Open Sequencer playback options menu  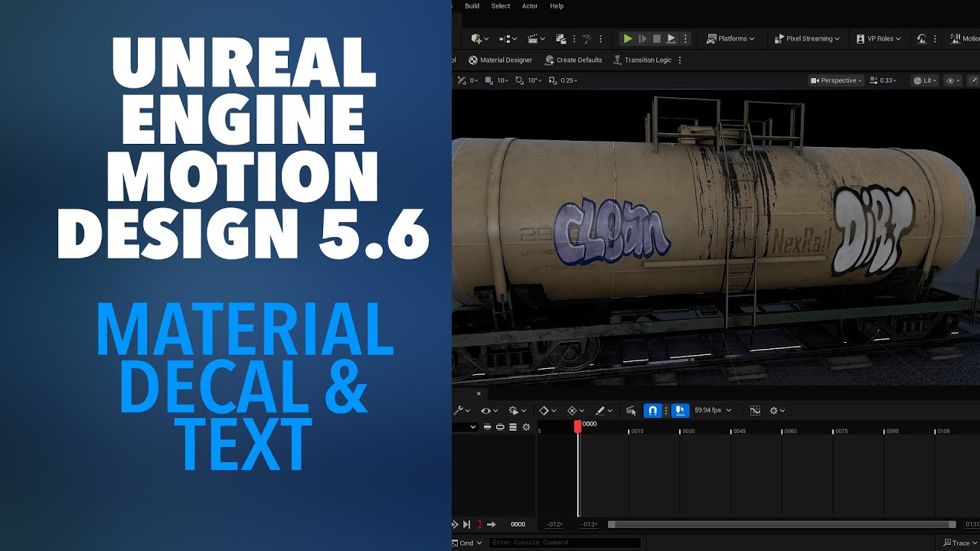pos(516,410)
